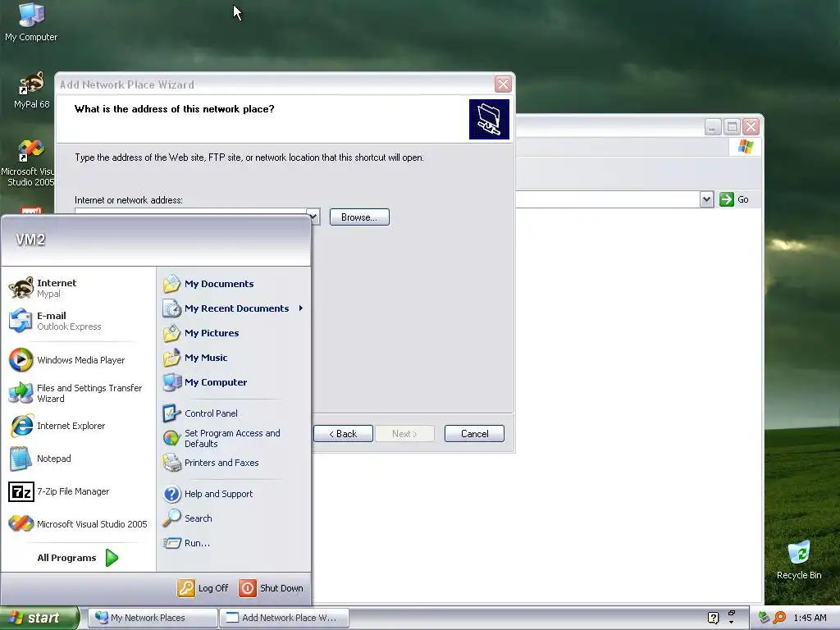840x630 pixels.
Task: Switch to My Network Places taskbar item
Action: click(x=153, y=618)
